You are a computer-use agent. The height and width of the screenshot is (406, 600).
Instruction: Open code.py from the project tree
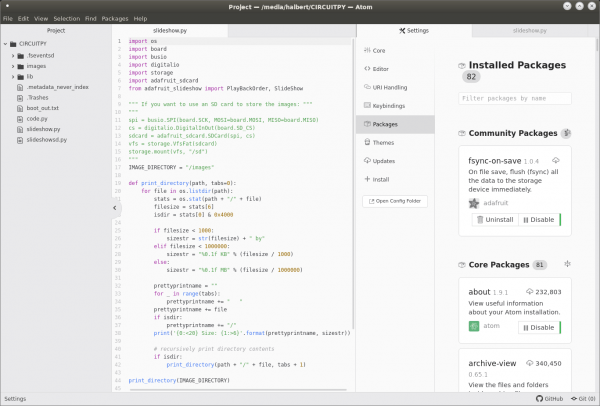pos(37,118)
